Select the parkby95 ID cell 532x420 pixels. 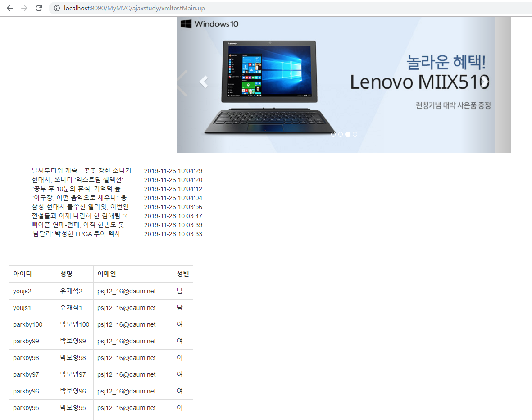(32, 407)
